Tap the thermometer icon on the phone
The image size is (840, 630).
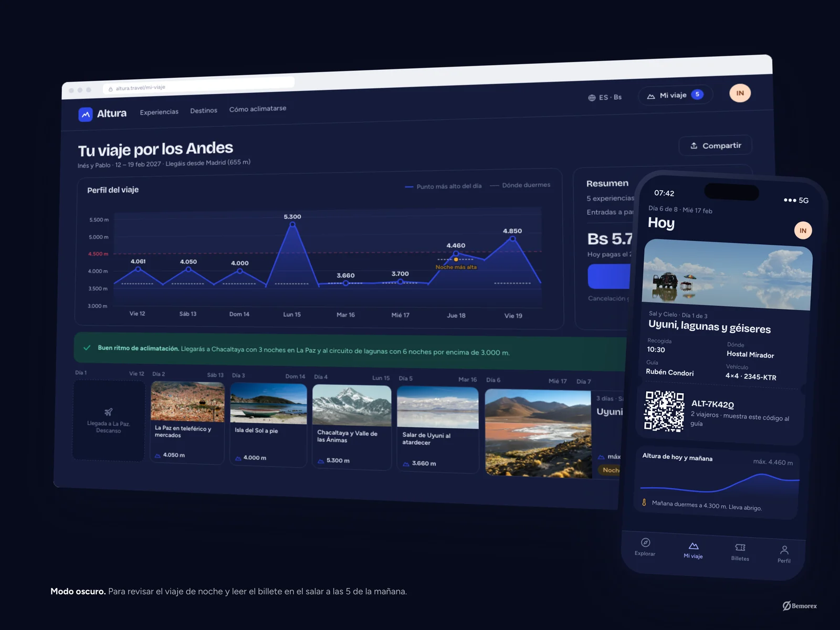point(644,502)
